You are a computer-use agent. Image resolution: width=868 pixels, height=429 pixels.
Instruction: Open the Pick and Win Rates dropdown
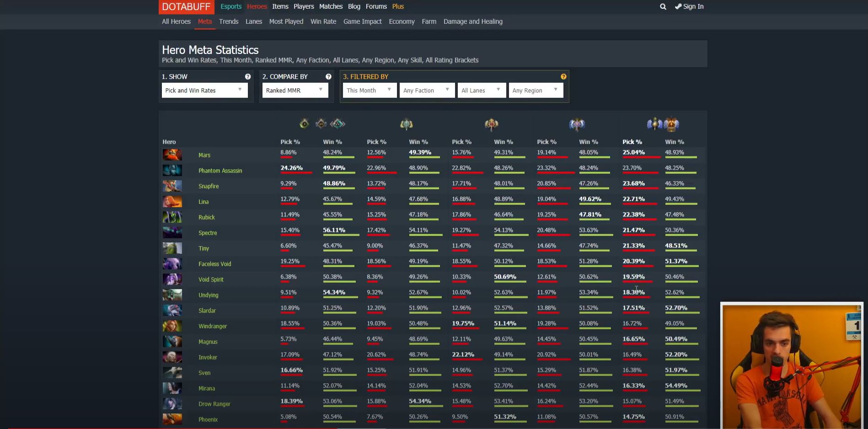click(x=204, y=90)
